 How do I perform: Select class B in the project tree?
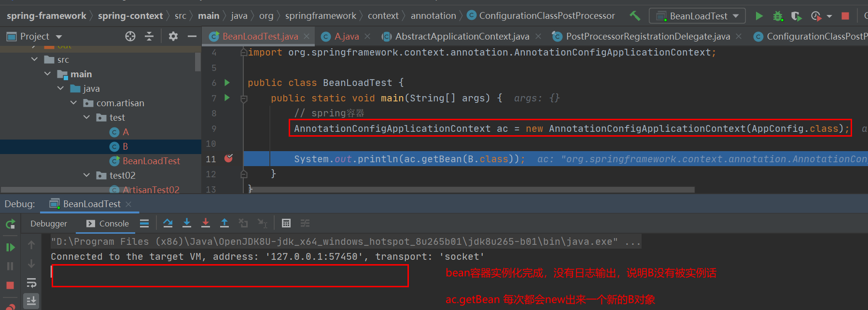click(x=119, y=146)
